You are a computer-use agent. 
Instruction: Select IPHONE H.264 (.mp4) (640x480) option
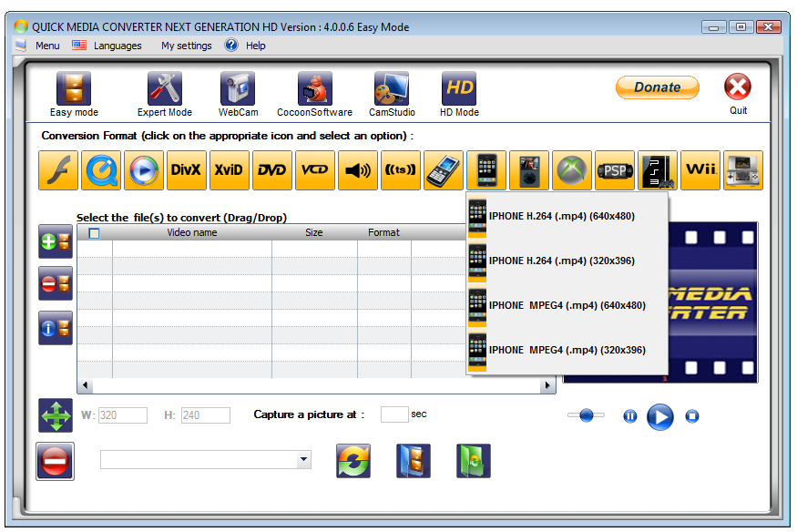pos(567,216)
